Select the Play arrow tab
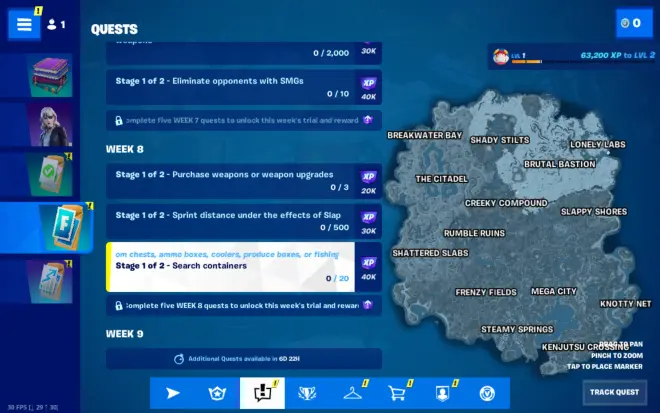 tap(172, 393)
